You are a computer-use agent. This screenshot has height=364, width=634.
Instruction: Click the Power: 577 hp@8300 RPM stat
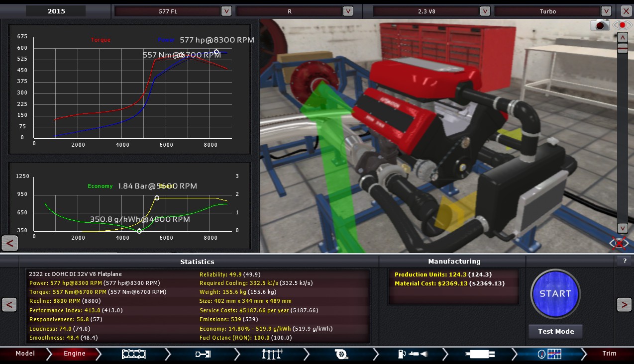tap(95, 283)
